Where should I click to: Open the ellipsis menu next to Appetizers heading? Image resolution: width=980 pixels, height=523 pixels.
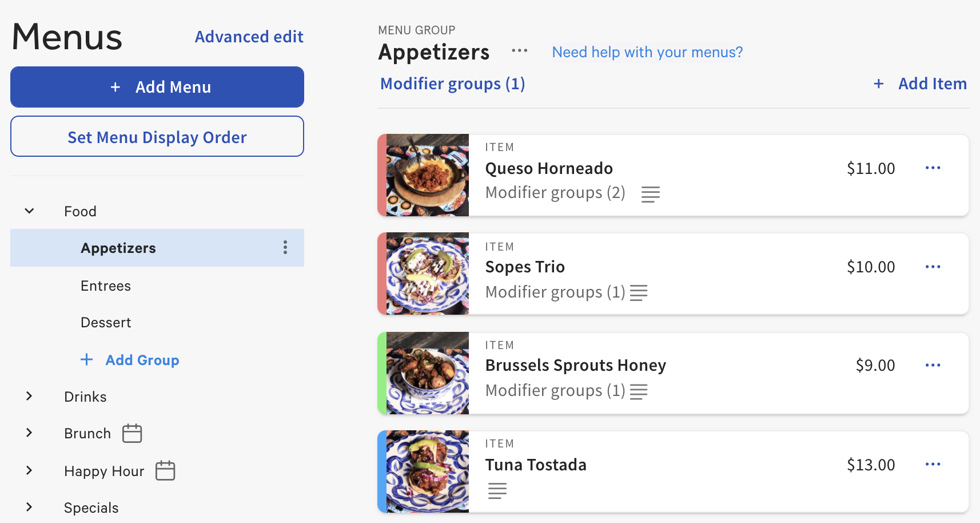pos(519,51)
